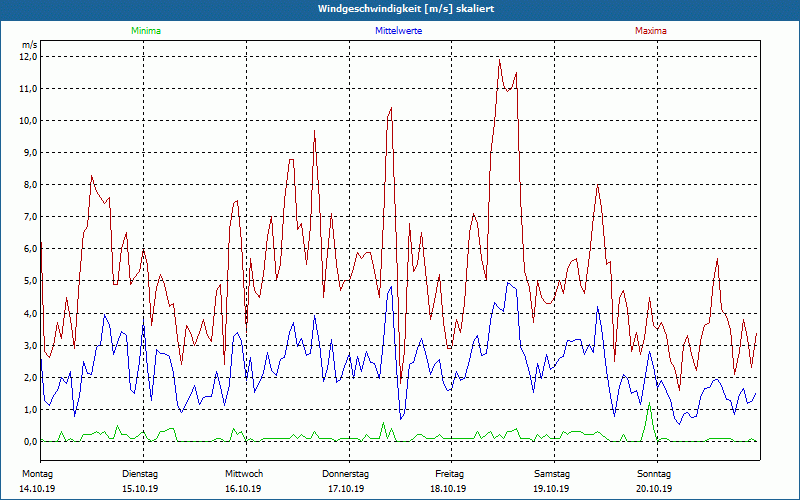
Task: Click the chart title 'Windgeschwindigkeit [m/s] skaliert'
Action: click(x=406, y=9)
